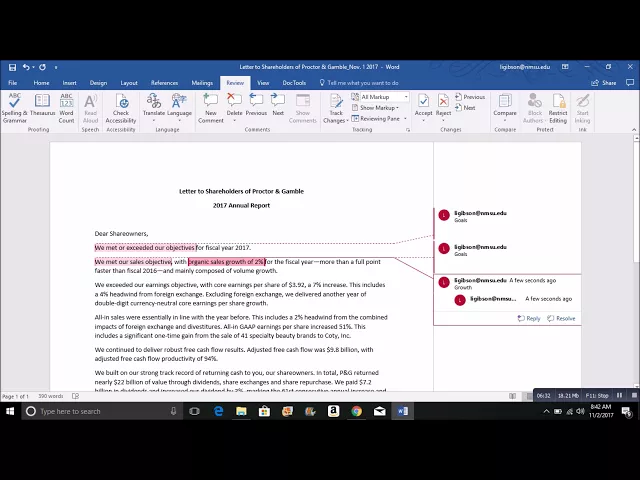Image resolution: width=640 pixels, height=480 pixels.
Task: Click Page 1 of 1 in status bar
Action: coord(16,396)
